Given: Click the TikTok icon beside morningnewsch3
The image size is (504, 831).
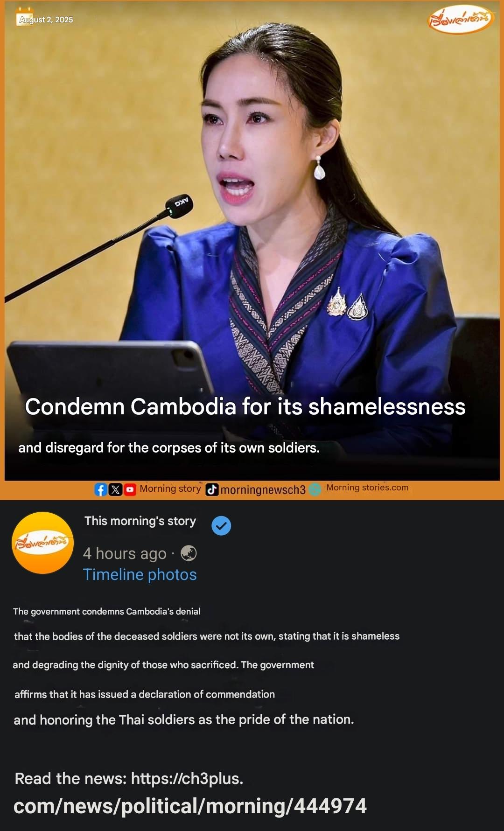Looking at the screenshot, I should click(x=212, y=489).
